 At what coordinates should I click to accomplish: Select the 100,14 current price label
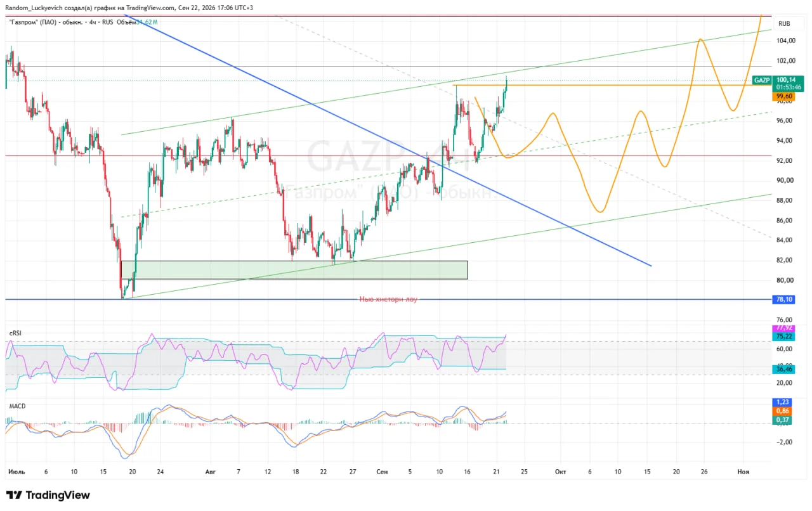pyautogui.click(x=789, y=80)
